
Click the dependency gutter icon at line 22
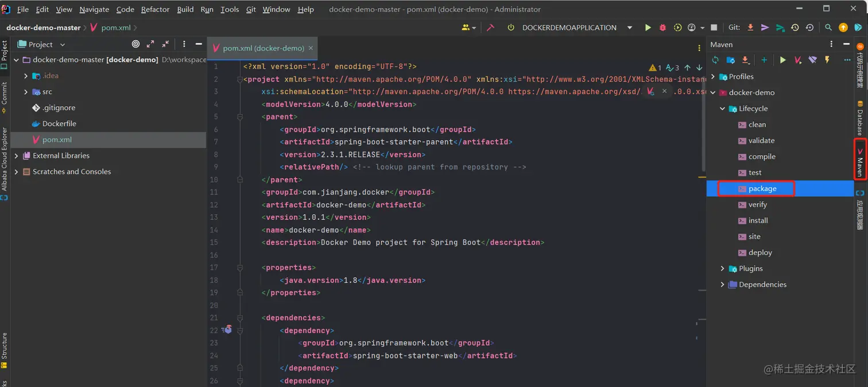(x=227, y=330)
